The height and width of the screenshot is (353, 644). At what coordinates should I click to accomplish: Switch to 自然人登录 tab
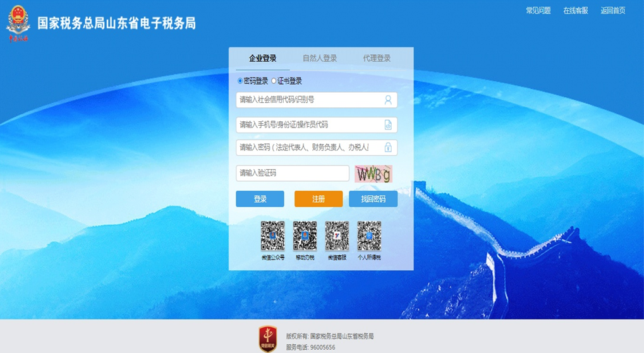[x=320, y=58]
